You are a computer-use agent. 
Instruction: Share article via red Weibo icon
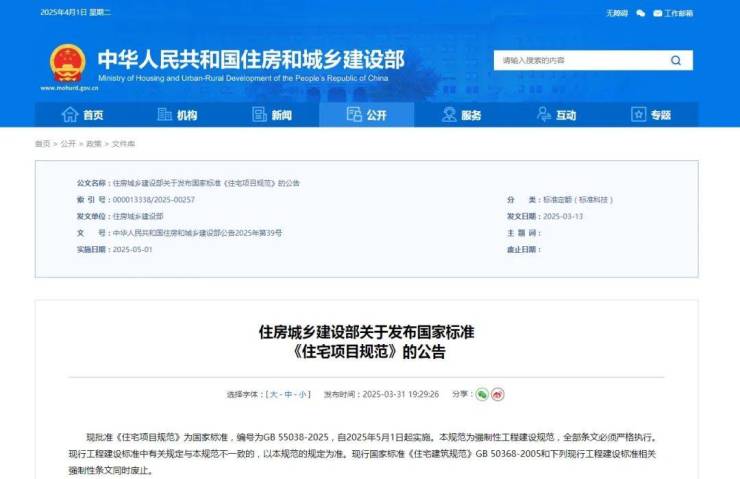(x=497, y=394)
